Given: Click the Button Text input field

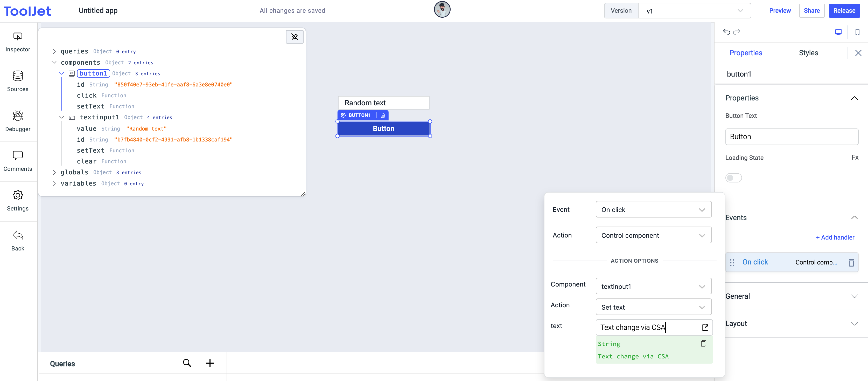Looking at the screenshot, I should pos(791,137).
